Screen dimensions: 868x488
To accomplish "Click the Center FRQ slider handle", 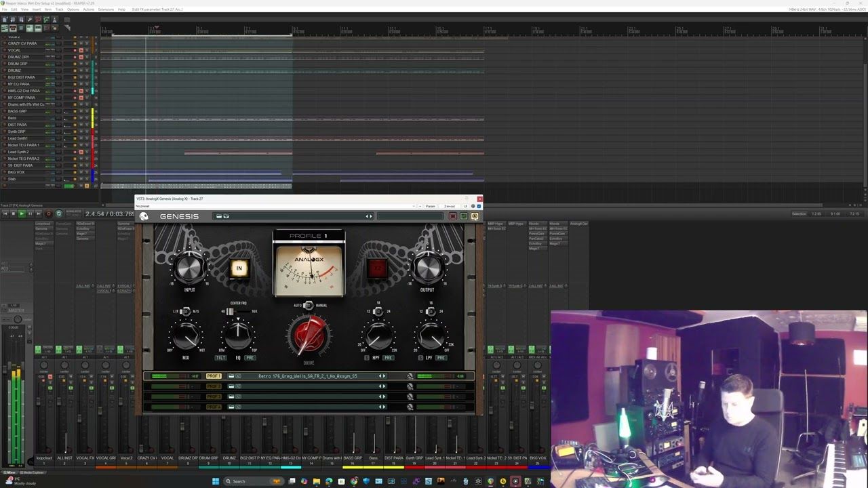I will coord(230,311).
